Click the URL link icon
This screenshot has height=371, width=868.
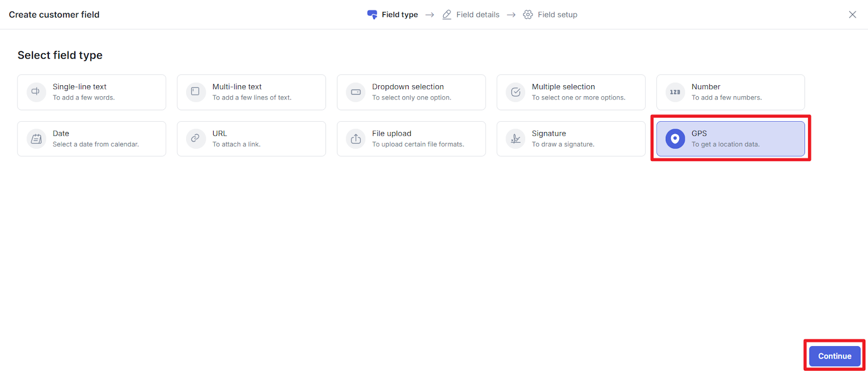[x=195, y=139]
